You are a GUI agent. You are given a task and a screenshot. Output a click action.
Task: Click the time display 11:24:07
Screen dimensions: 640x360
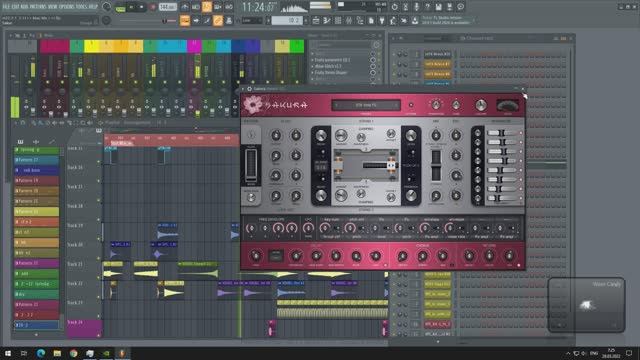pos(258,7)
